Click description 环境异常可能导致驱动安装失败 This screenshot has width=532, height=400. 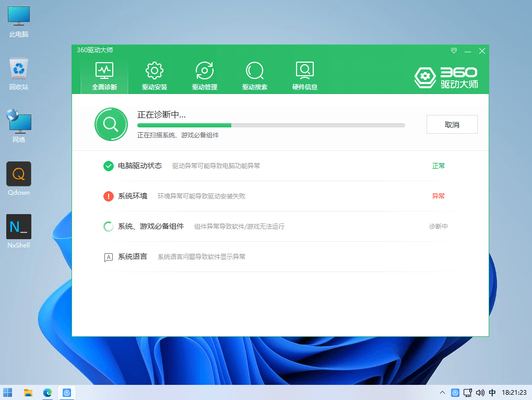[202, 196]
